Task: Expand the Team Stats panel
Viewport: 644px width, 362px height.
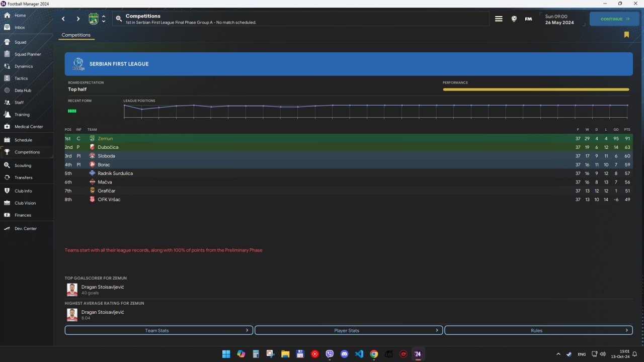Action: pos(159,330)
